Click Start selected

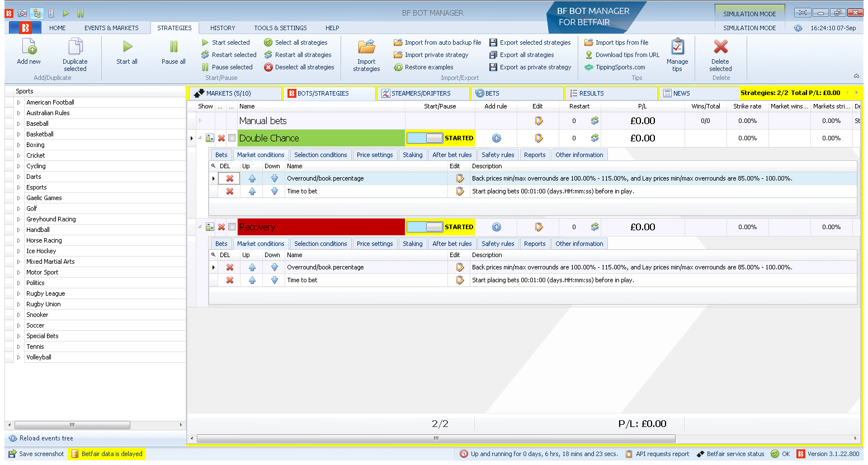click(226, 42)
